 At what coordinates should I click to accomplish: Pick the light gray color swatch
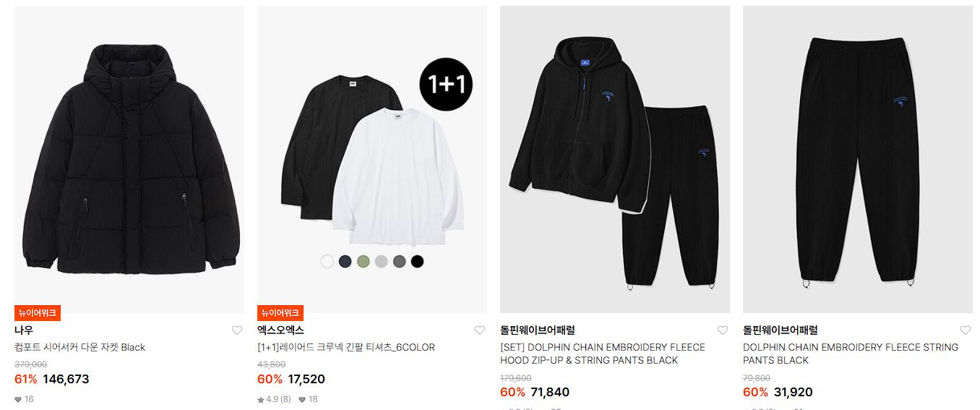382,262
